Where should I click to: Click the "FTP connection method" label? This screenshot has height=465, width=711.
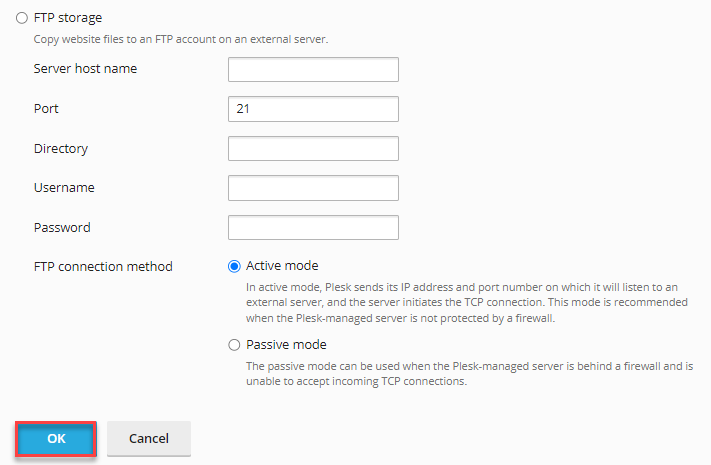pos(103,266)
